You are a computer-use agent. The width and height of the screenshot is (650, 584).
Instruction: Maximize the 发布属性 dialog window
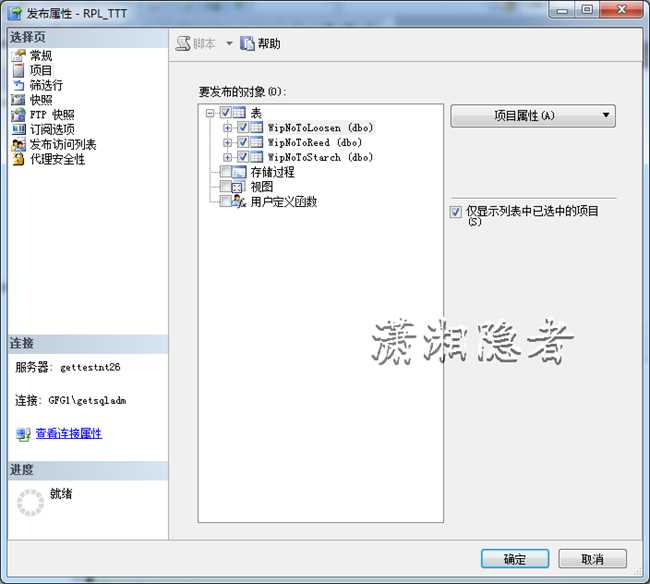pyautogui.click(x=587, y=9)
